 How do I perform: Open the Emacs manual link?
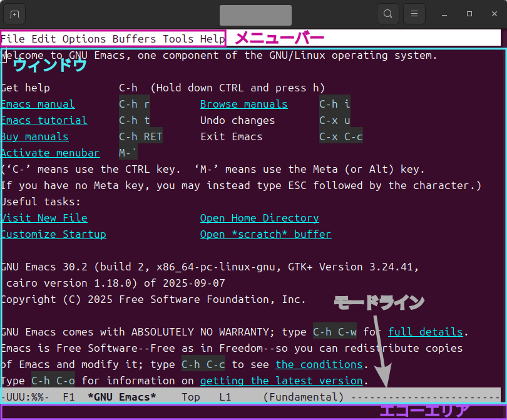(38, 104)
